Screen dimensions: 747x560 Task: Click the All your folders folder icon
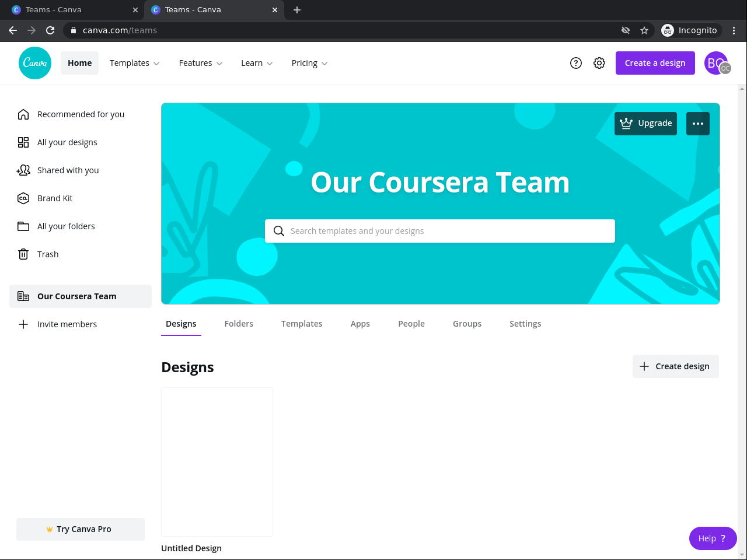pyautogui.click(x=23, y=226)
